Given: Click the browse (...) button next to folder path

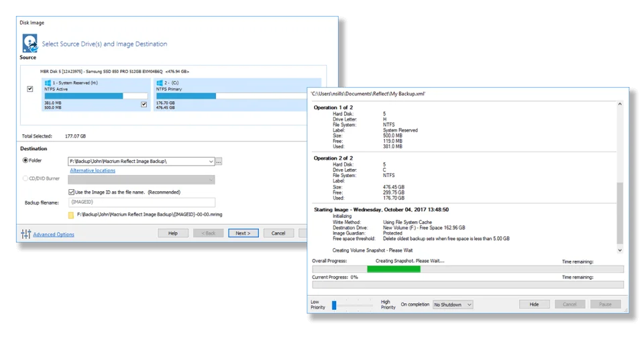Looking at the screenshot, I should coord(219,162).
